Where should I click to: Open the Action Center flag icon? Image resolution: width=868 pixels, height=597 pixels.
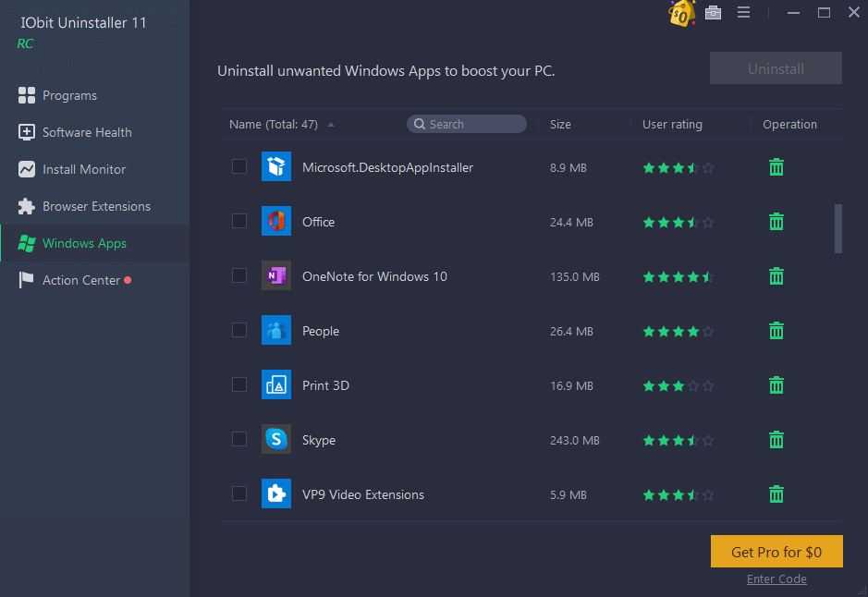click(26, 280)
